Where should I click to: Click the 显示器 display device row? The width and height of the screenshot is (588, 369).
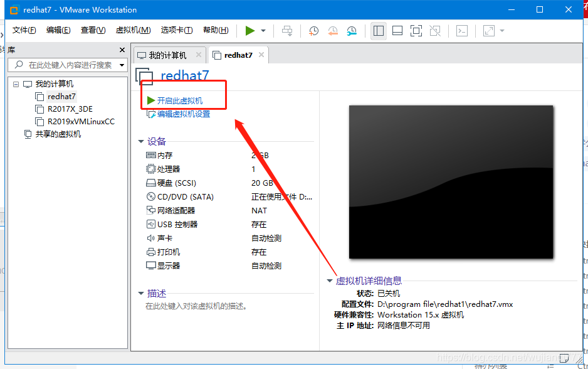(x=229, y=266)
